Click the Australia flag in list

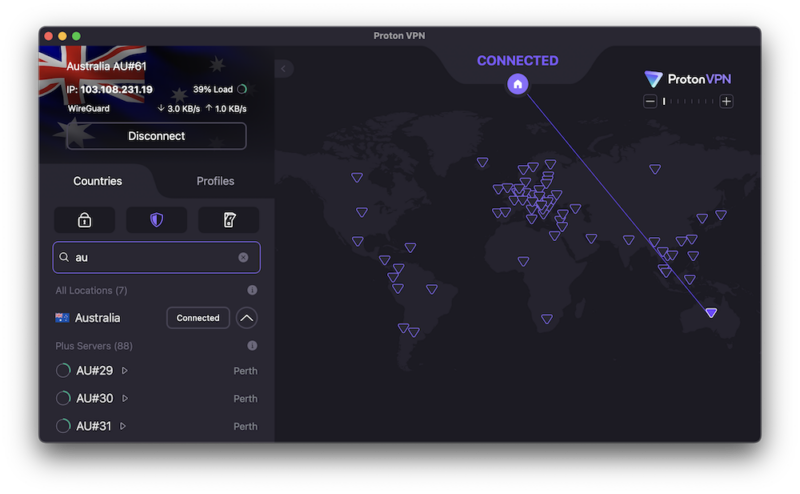click(x=62, y=318)
